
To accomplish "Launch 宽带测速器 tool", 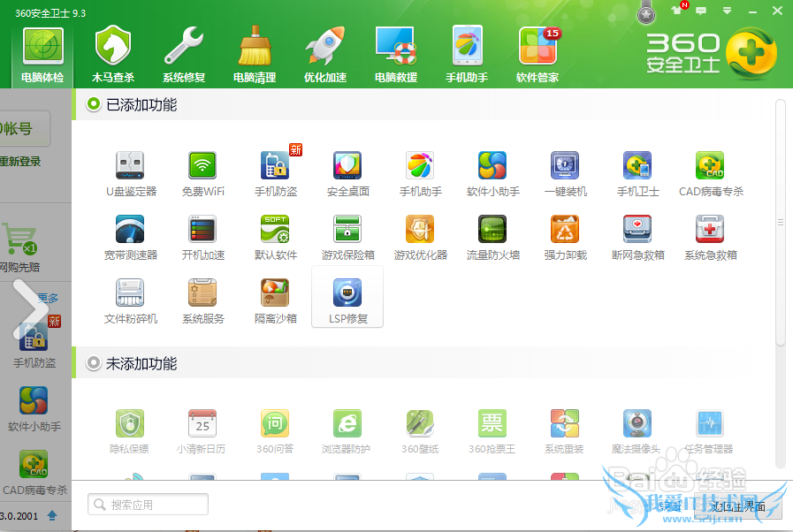I will coord(131,239).
